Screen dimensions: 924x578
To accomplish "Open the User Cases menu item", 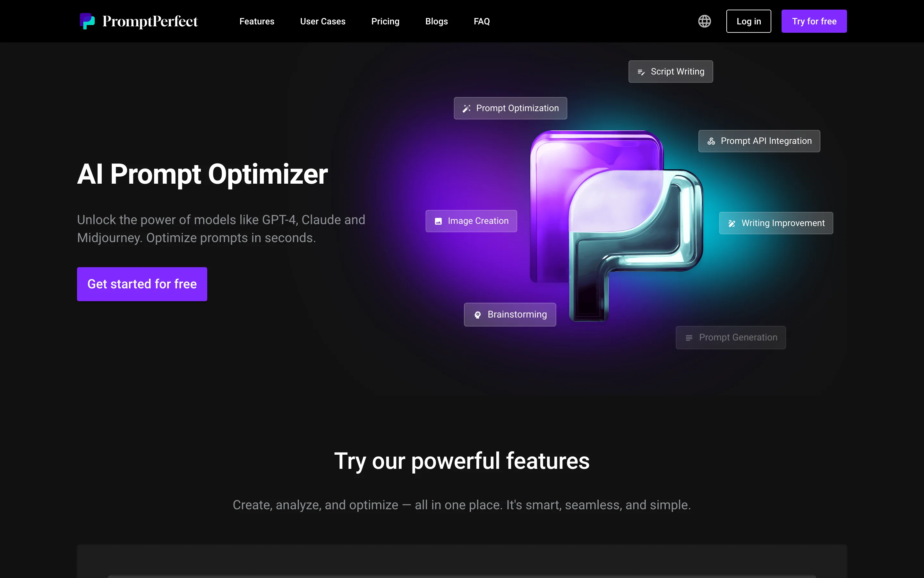I will pyautogui.click(x=323, y=22).
